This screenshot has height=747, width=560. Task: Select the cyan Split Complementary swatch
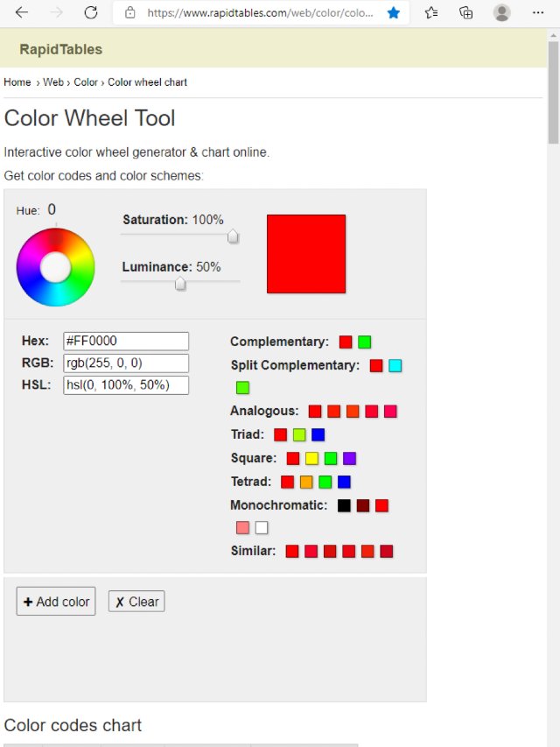click(395, 366)
